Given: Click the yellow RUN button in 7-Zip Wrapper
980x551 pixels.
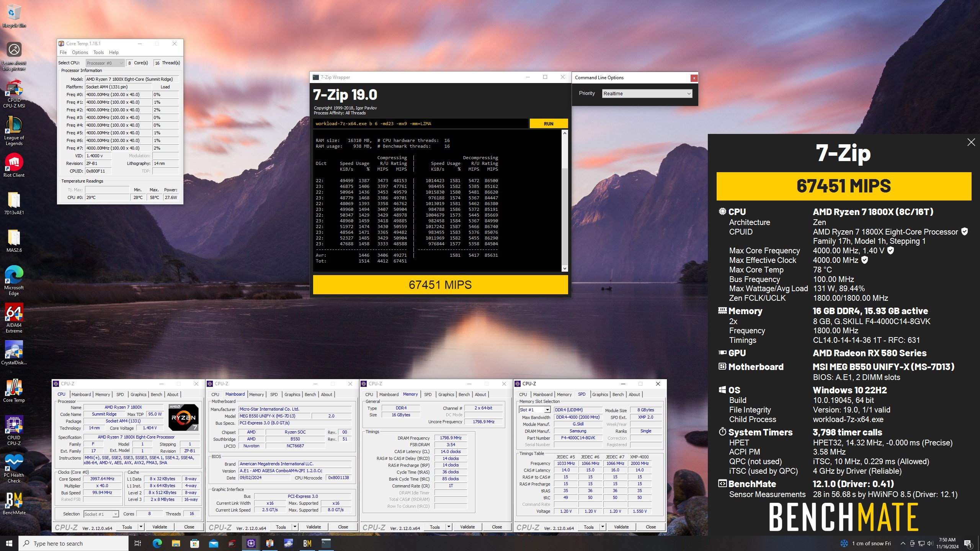Looking at the screenshot, I should [x=549, y=124].
